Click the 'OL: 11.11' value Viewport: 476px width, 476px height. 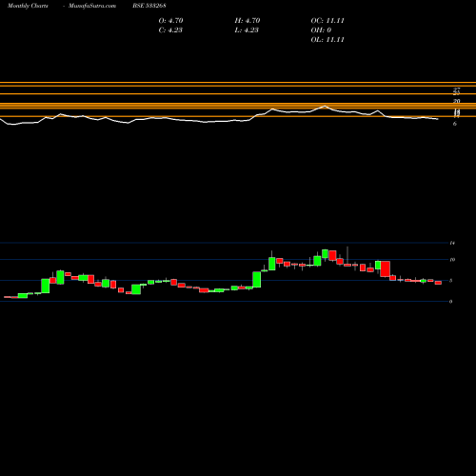(x=327, y=40)
